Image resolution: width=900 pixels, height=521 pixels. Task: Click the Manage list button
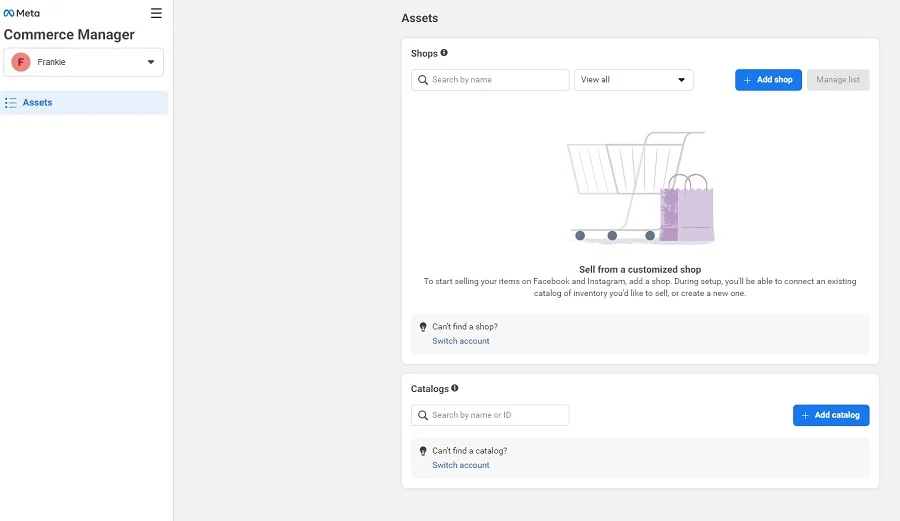point(838,80)
